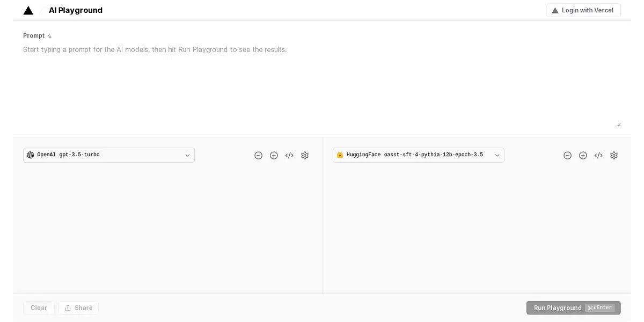Show code snippet for the HuggingFace model

[x=598, y=155]
